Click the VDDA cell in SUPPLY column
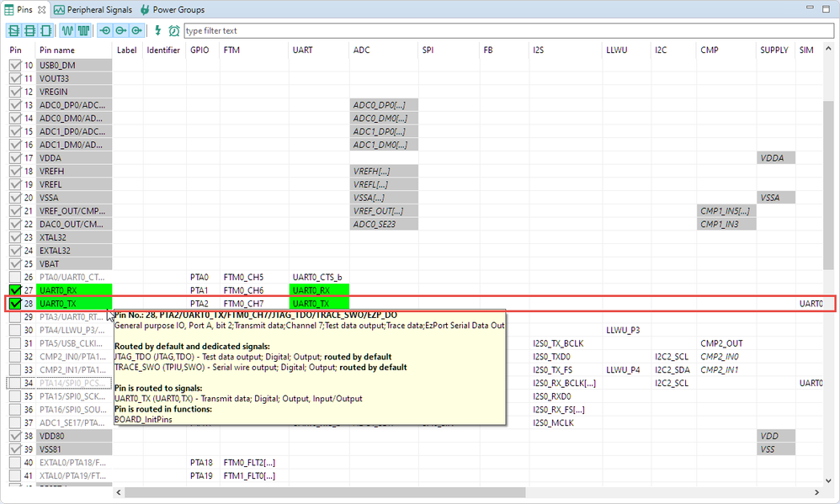The width and height of the screenshot is (840, 504). 776,158
